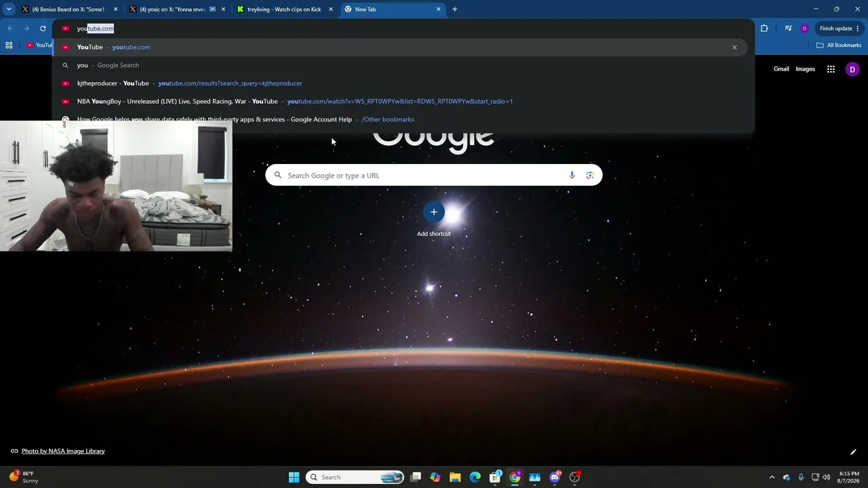868x488 pixels.
Task: Switch to Google Chrome on the taskbar
Action: 515,477
